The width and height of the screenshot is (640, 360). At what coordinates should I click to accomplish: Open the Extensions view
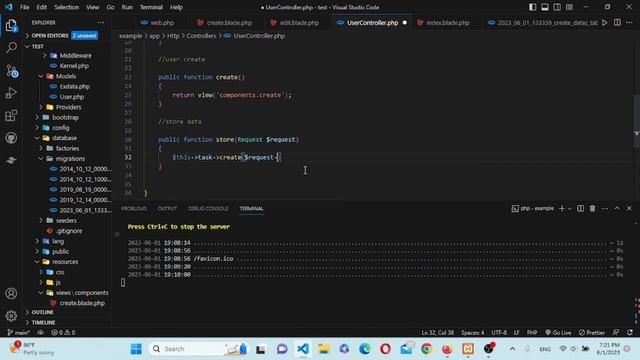pos(11,116)
